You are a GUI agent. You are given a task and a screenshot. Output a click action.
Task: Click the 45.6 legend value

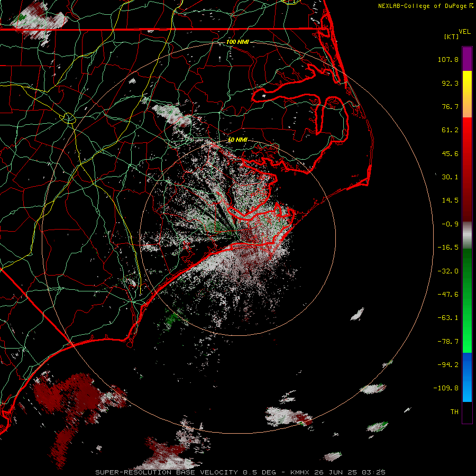click(x=450, y=153)
